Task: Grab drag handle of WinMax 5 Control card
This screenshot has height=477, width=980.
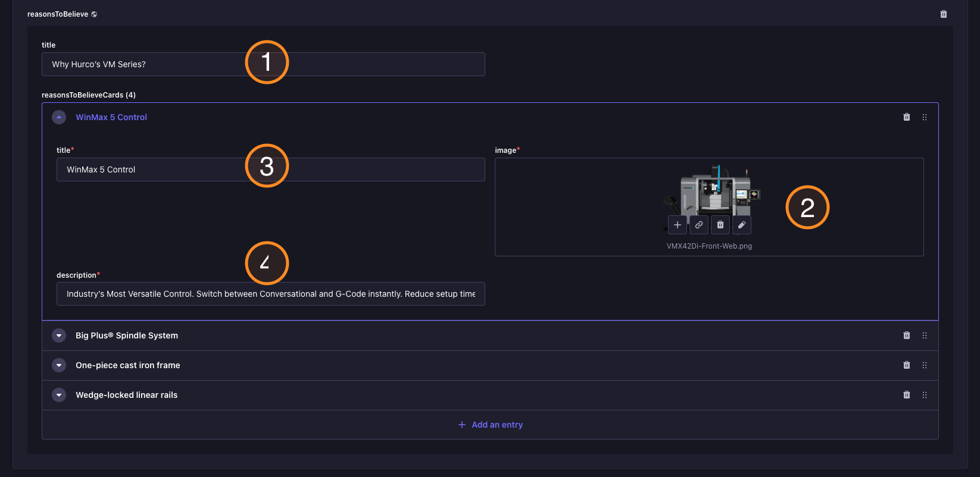Action: (x=925, y=117)
